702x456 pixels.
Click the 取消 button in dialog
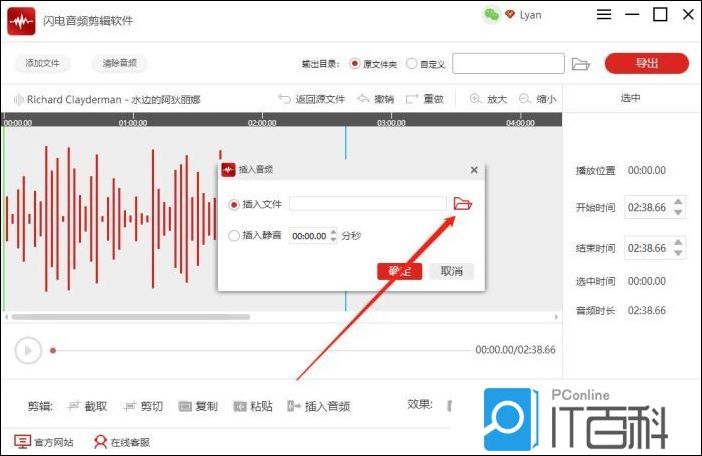pos(451,271)
